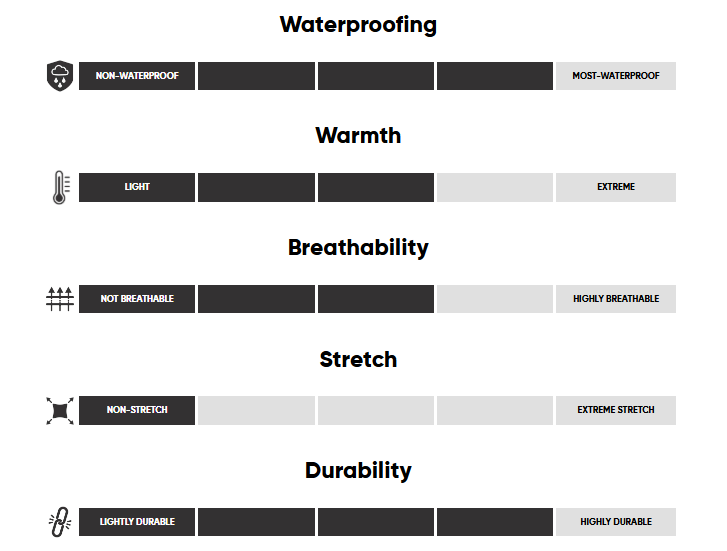Click the Waterproofing heading
Viewport: 727px width, 551px height.
(x=358, y=24)
